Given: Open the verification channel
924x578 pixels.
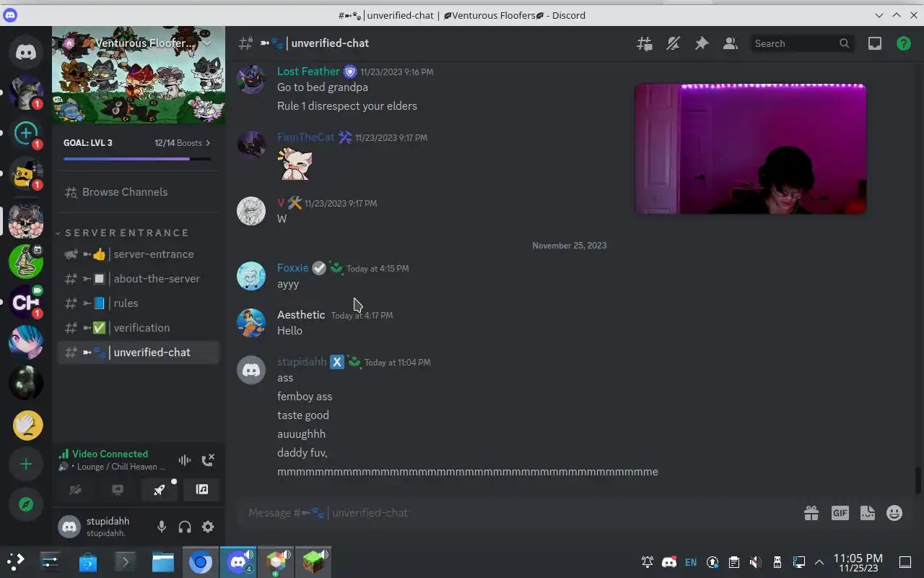Looking at the screenshot, I should tap(139, 328).
